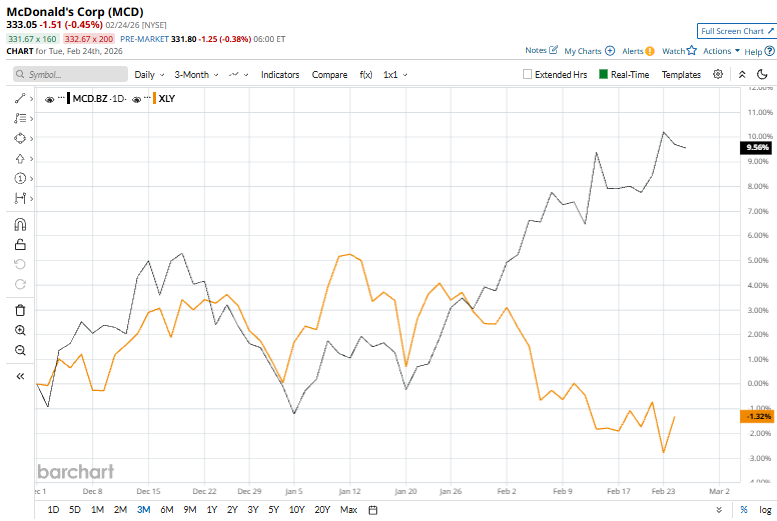Click the undo arrow icon

pyautogui.click(x=20, y=264)
